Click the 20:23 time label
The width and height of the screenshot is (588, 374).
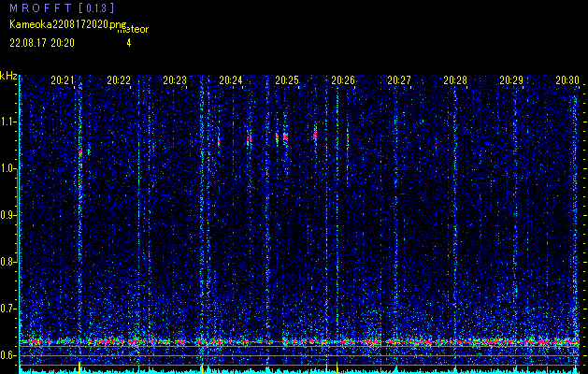point(175,80)
